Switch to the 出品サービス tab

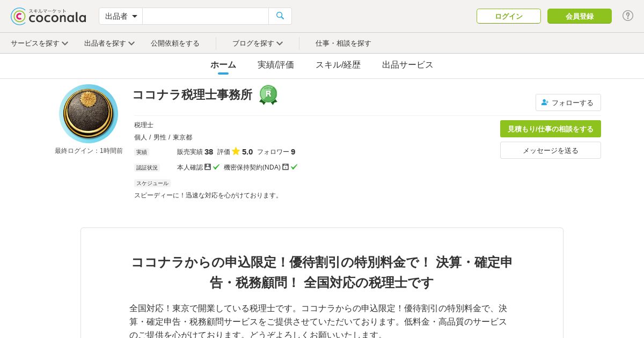click(x=408, y=65)
